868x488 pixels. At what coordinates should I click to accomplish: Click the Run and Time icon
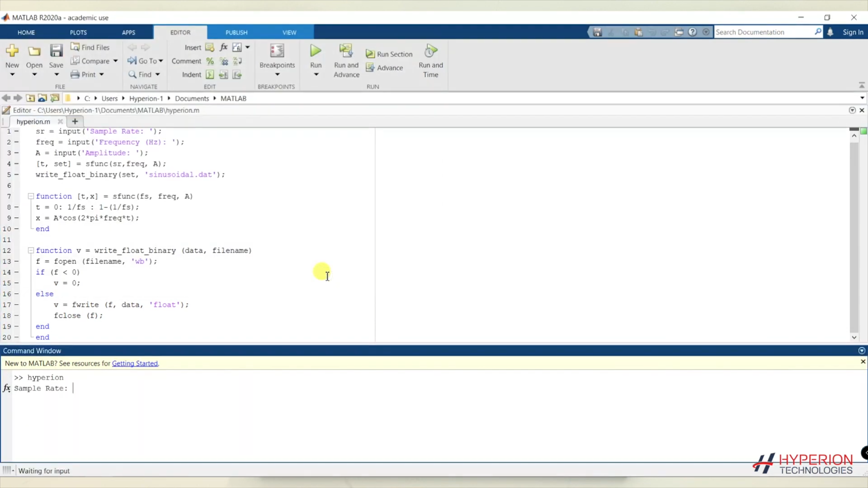pyautogui.click(x=431, y=51)
